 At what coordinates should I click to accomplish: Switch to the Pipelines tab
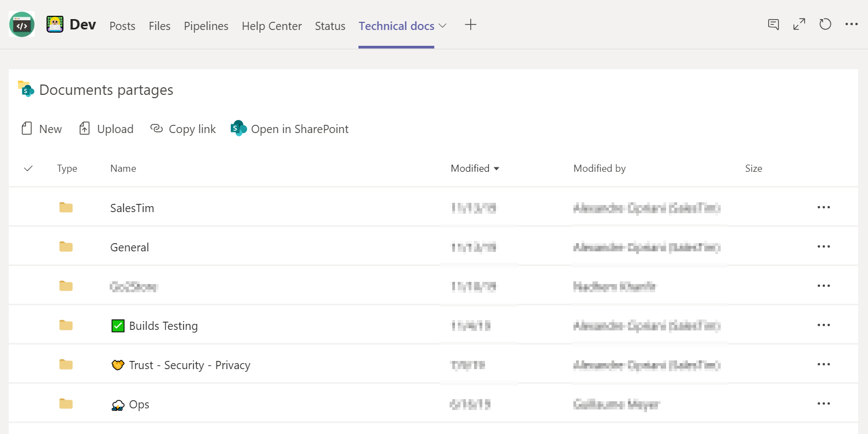point(206,26)
